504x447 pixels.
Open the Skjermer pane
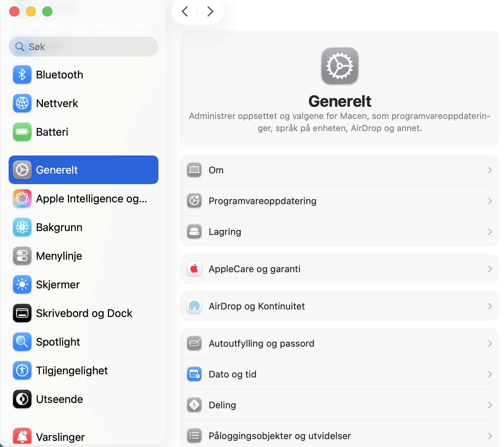[84, 284]
